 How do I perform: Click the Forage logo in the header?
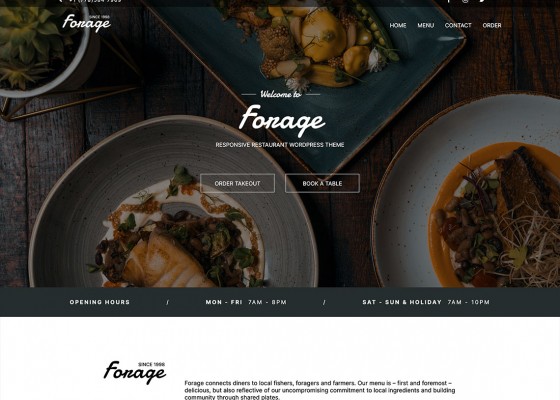click(x=86, y=23)
